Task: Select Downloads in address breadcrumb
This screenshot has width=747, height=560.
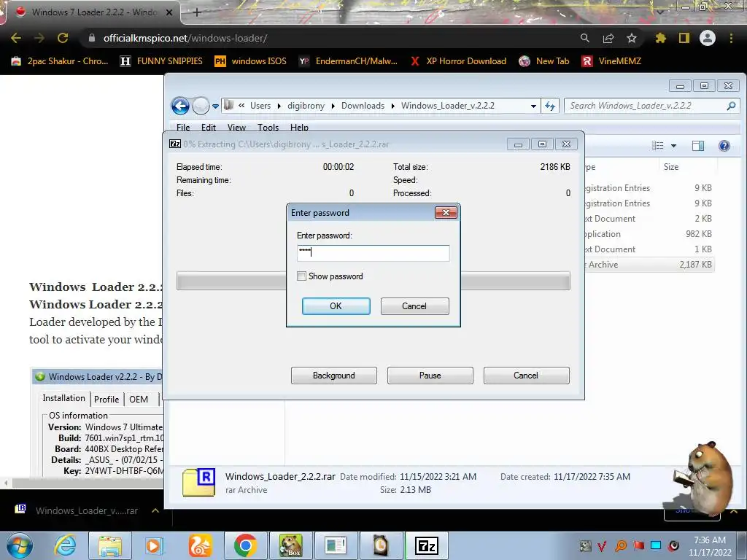Action: 363,106
